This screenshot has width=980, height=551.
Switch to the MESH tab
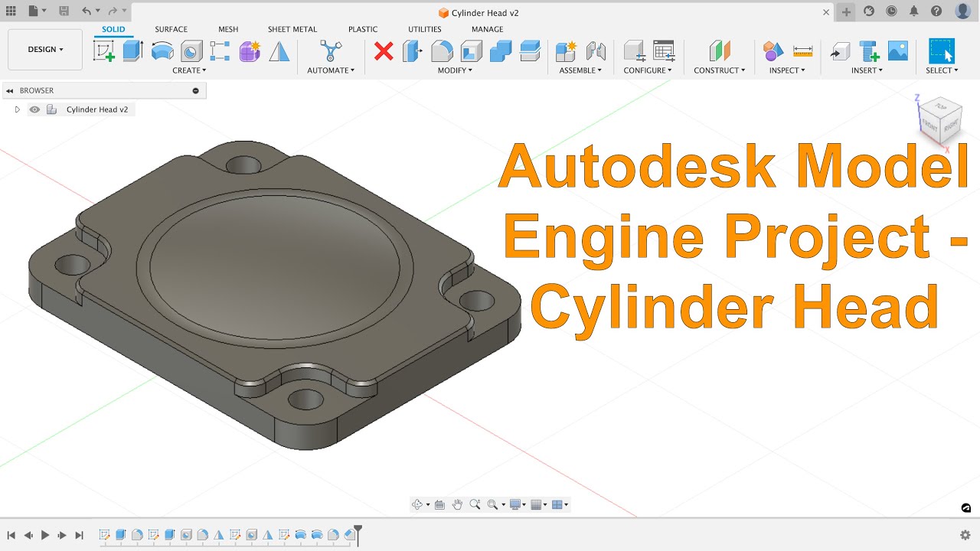[x=228, y=29]
